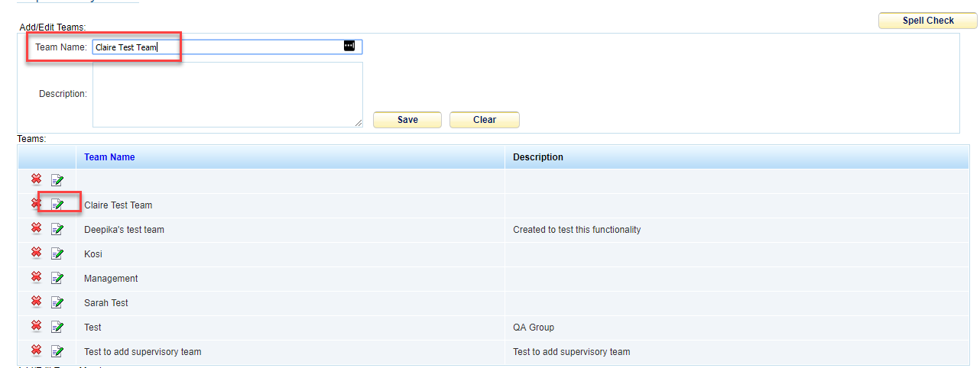This screenshot has width=980, height=368.
Task: Edit the Management team row
Action: (57, 278)
